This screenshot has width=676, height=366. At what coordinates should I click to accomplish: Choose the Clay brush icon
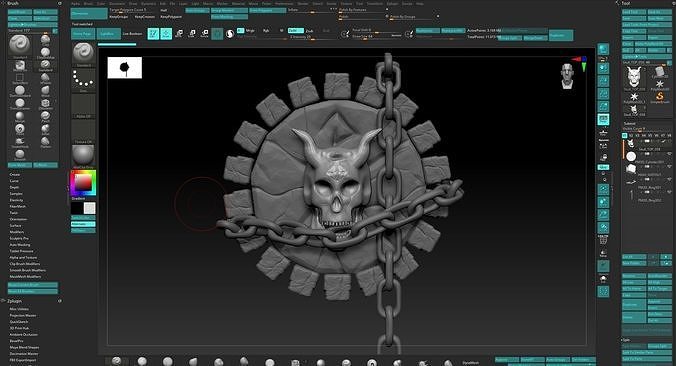(x=45, y=40)
